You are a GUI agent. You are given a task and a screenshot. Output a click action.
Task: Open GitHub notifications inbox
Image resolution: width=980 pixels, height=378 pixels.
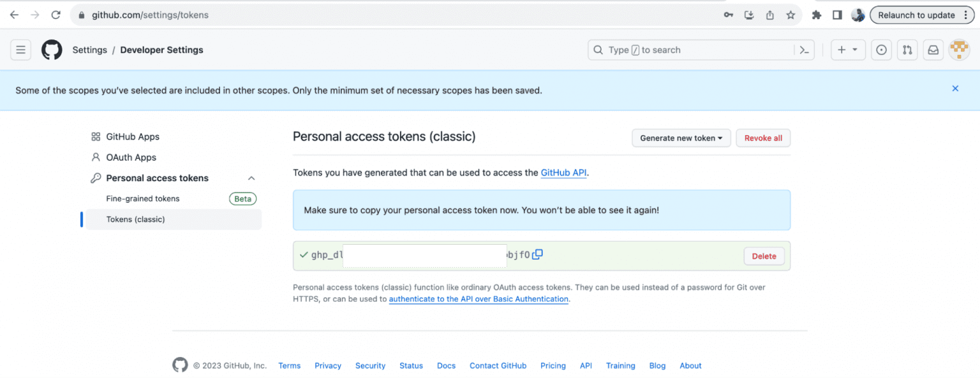tap(933, 50)
